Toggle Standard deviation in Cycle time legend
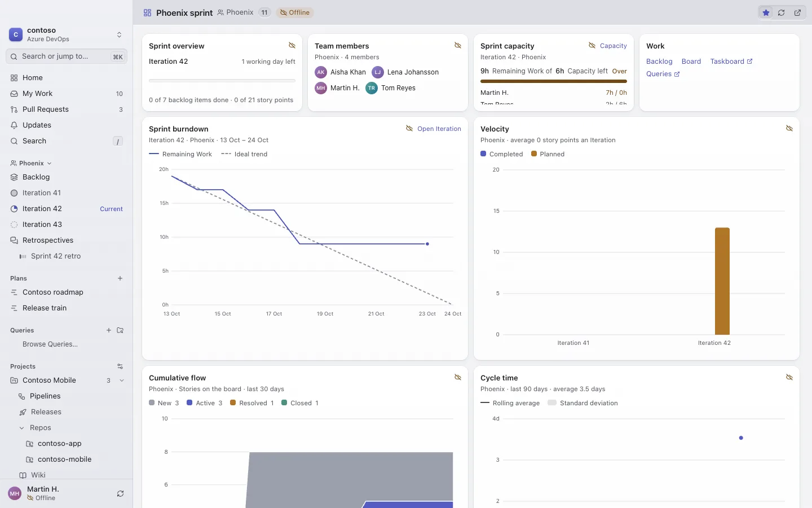Image resolution: width=812 pixels, height=508 pixels. 582,403
